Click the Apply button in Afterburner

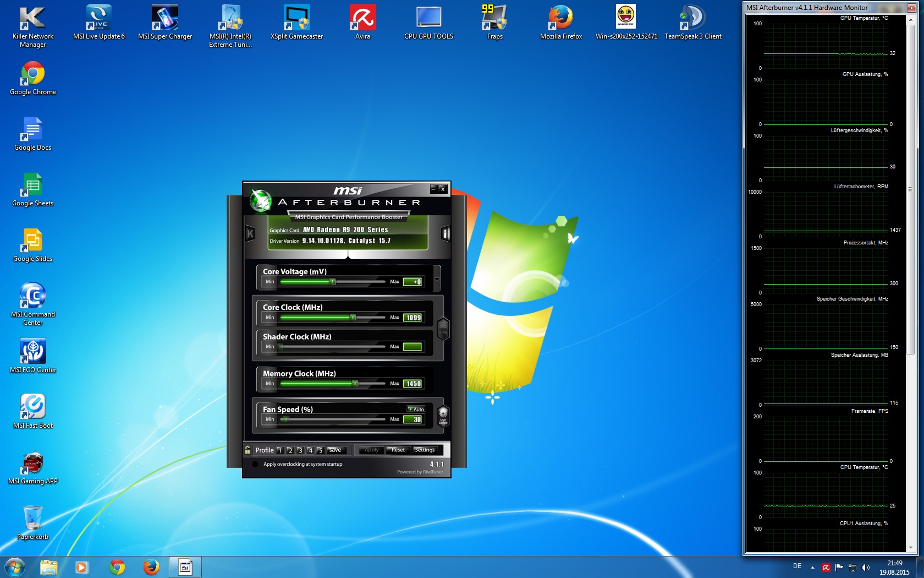click(371, 450)
